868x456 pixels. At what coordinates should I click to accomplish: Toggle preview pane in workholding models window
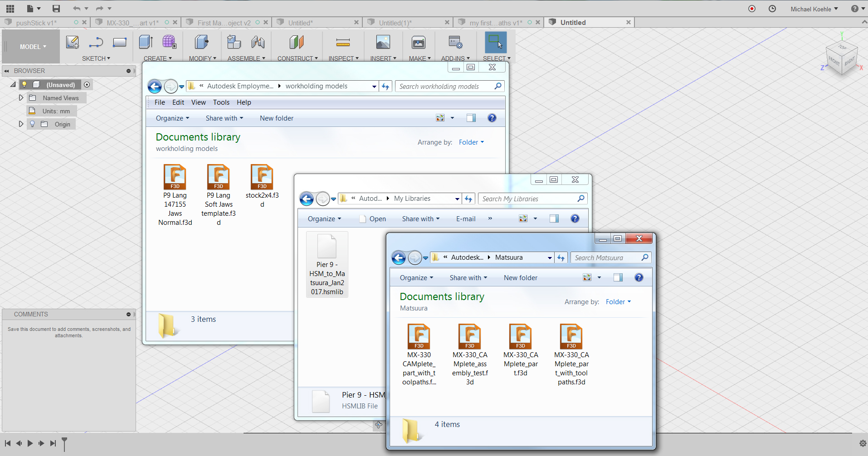[471, 118]
